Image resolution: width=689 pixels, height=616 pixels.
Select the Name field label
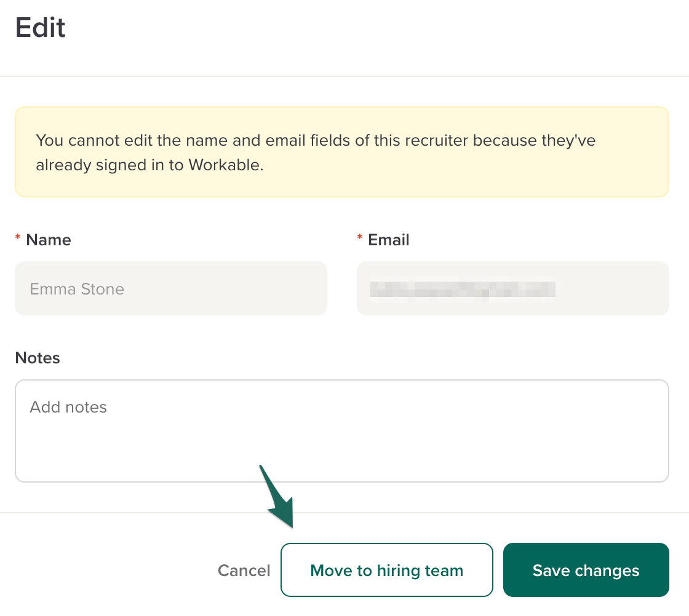(49, 240)
